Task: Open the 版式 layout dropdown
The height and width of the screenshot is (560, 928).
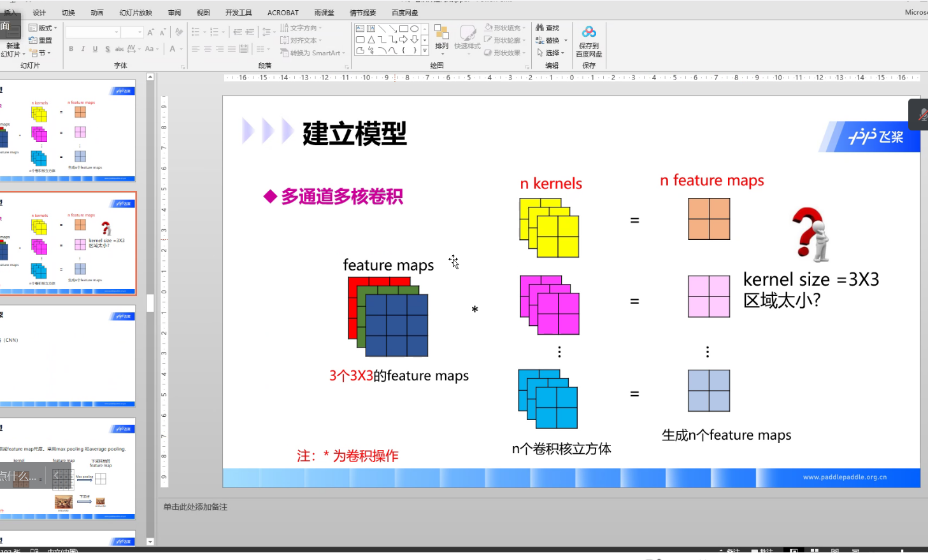Action: click(x=43, y=28)
